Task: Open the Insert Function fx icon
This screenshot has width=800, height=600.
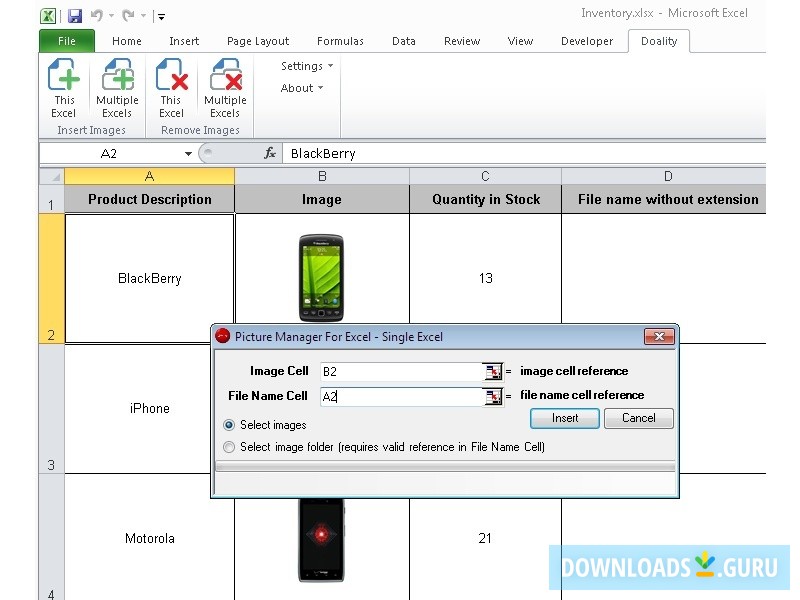Action: (x=268, y=153)
